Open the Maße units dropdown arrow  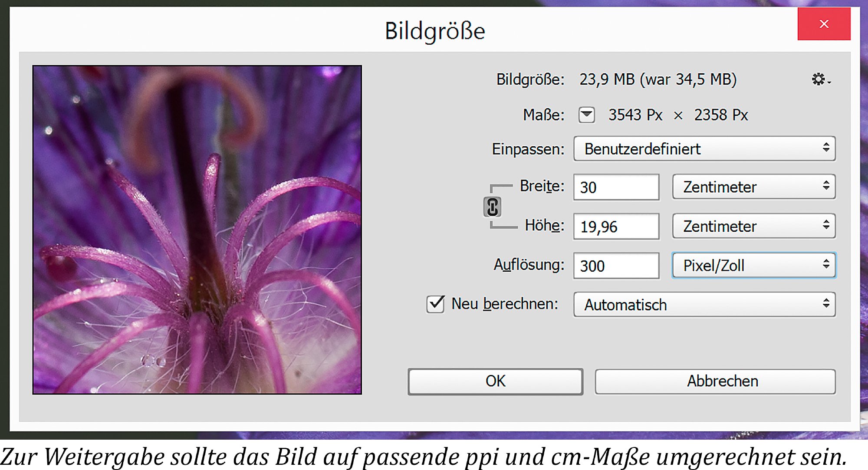(586, 115)
